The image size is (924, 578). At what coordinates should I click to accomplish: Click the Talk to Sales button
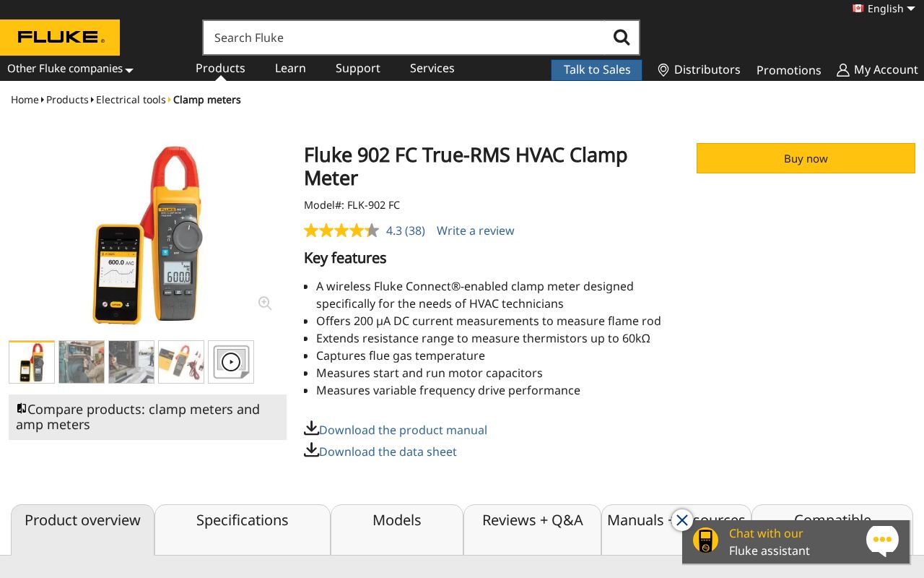(596, 69)
